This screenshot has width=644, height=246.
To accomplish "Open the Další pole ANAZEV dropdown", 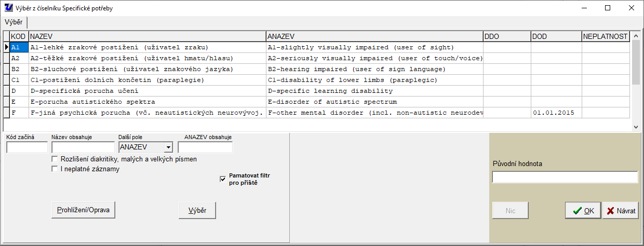I will tap(168, 147).
